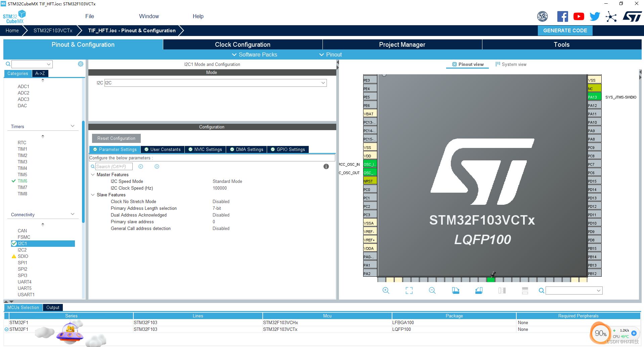Viewport: 644px width, 347px height.
Task: Toggle split vertical view icon
Action: pos(502,291)
